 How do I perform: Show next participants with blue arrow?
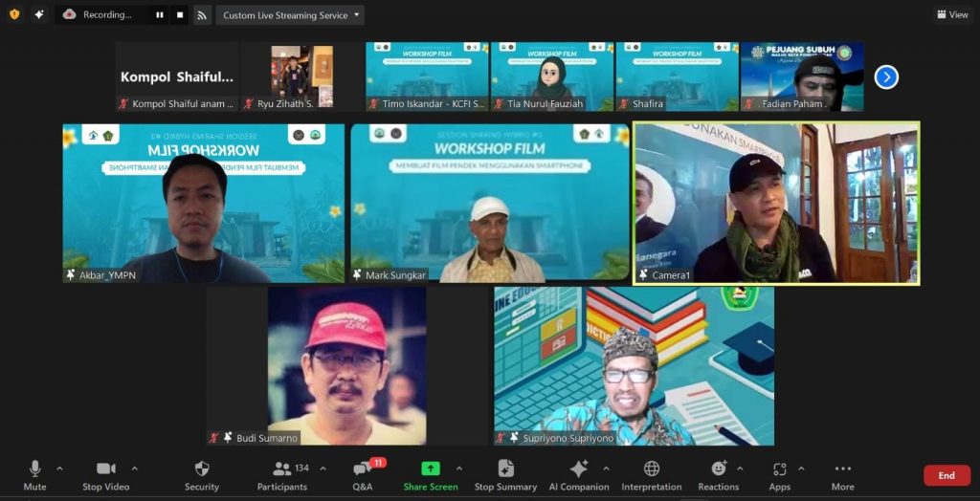886,76
